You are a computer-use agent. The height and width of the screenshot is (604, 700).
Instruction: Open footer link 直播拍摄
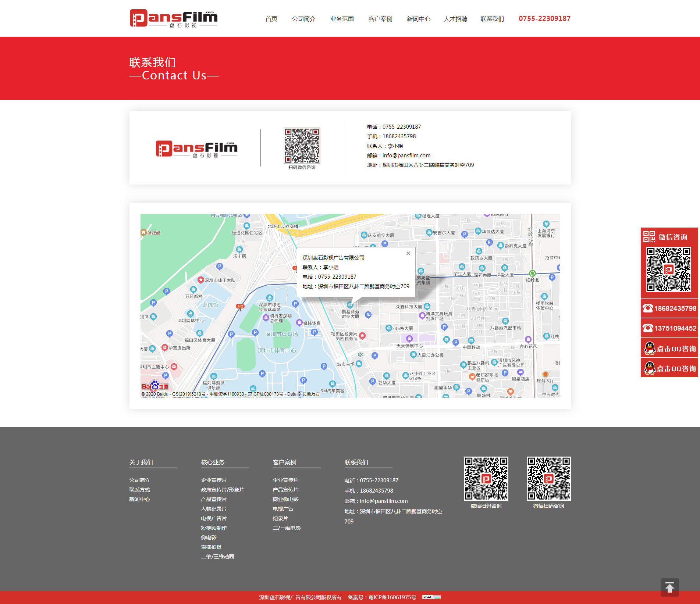pos(211,547)
